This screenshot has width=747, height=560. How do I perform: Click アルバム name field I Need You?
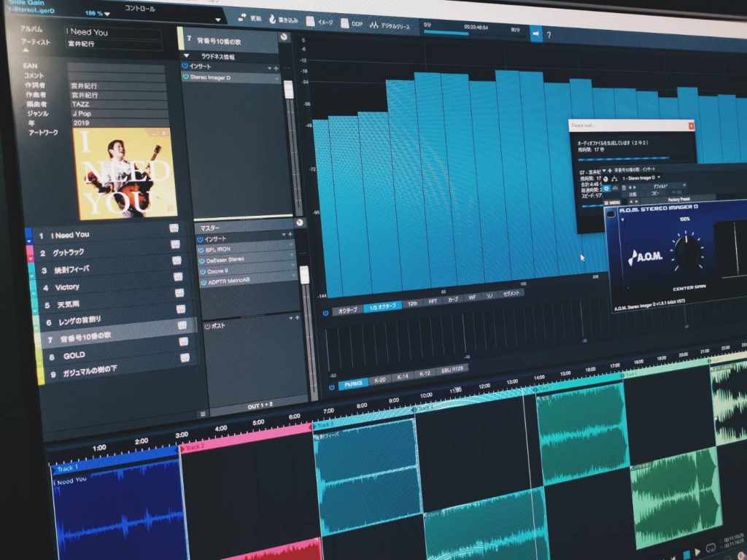(113, 34)
